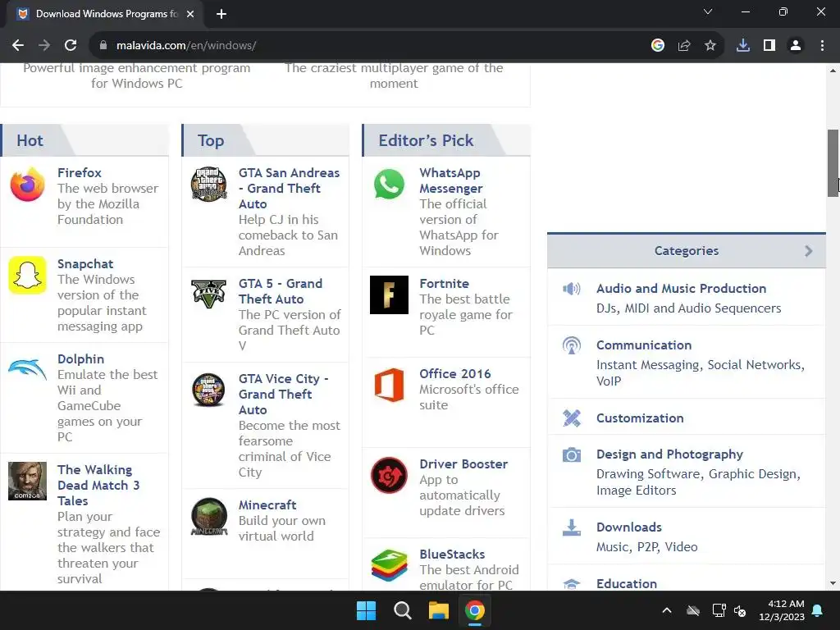Select the Minecraft block icon
The image size is (840, 630).
(209, 517)
